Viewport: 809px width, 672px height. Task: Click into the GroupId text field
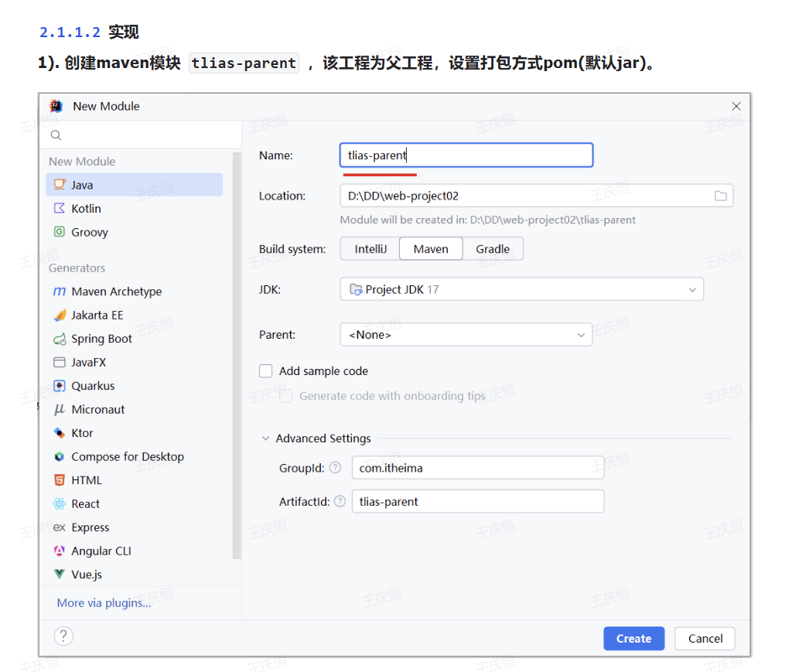pos(476,468)
